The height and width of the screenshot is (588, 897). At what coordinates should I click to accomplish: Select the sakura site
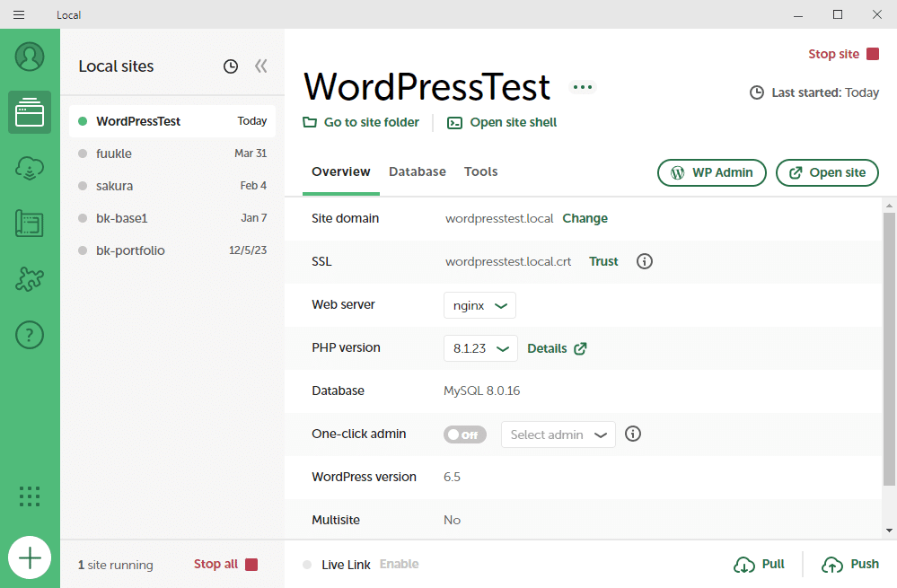tap(172, 186)
